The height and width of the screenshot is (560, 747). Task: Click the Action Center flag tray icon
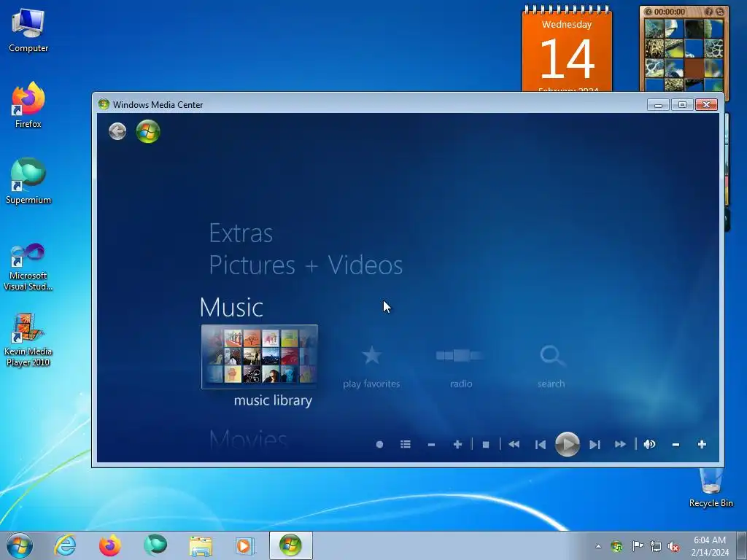pos(638,546)
